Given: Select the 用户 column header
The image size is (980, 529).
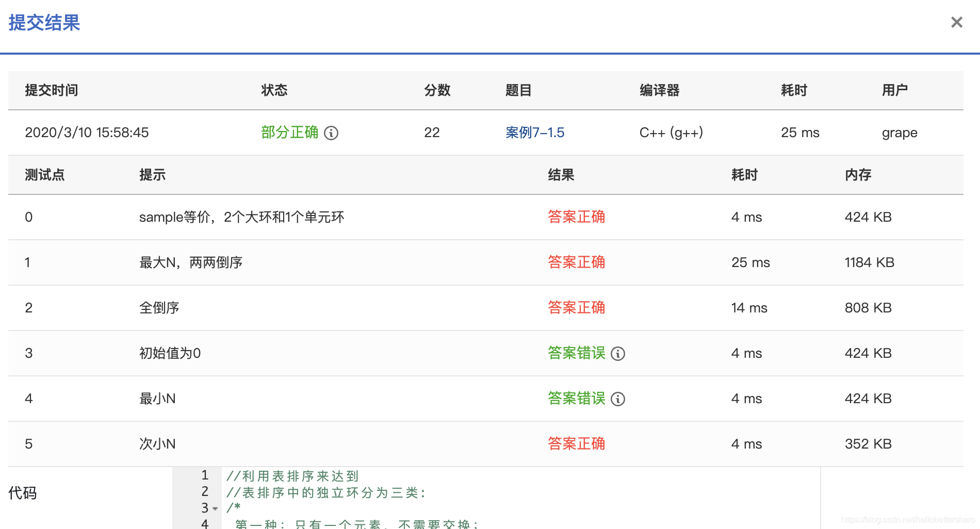Looking at the screenshot, I should (895, 90).
